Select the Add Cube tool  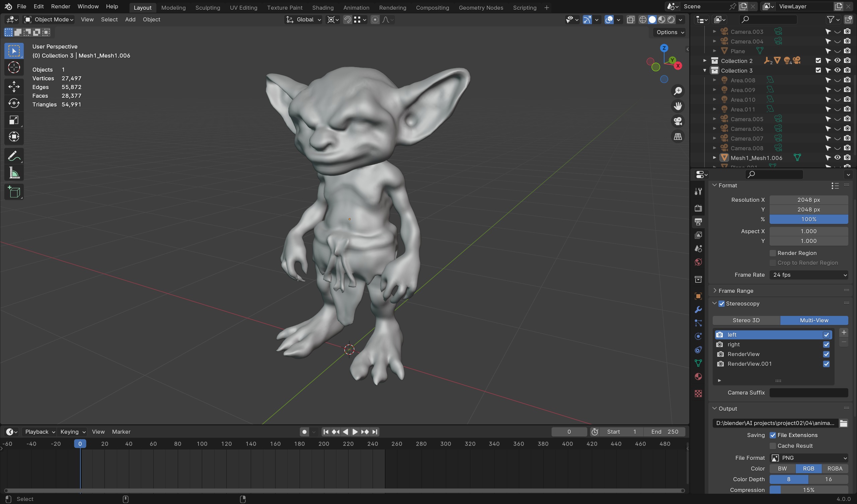pyautogui.click(x=14, y=192)
